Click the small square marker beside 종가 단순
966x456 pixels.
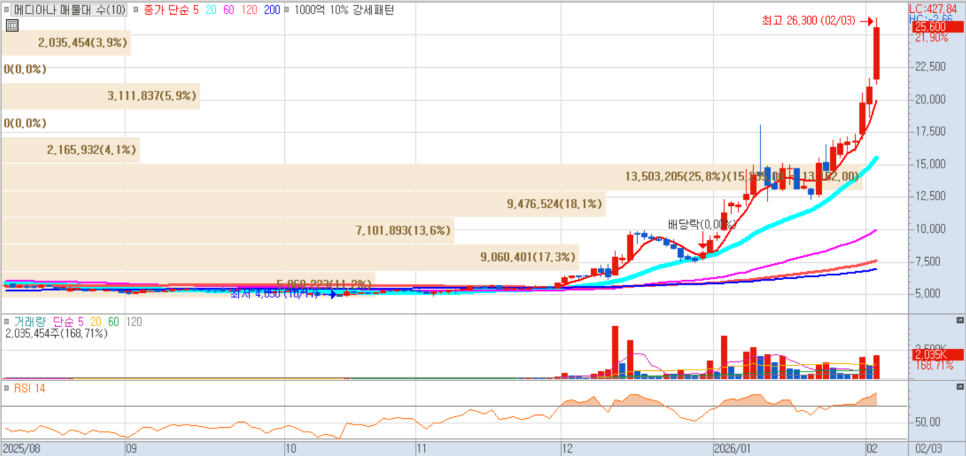[134, 10]
